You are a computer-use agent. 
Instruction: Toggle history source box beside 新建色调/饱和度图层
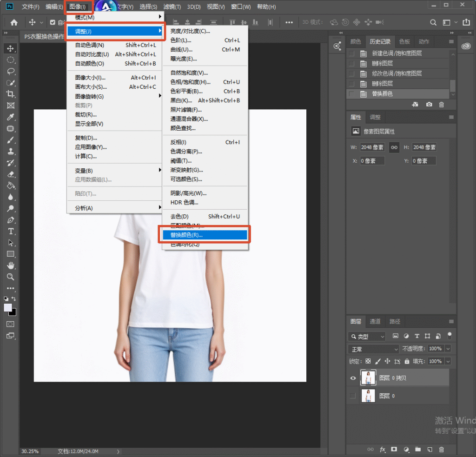[351, 53]
